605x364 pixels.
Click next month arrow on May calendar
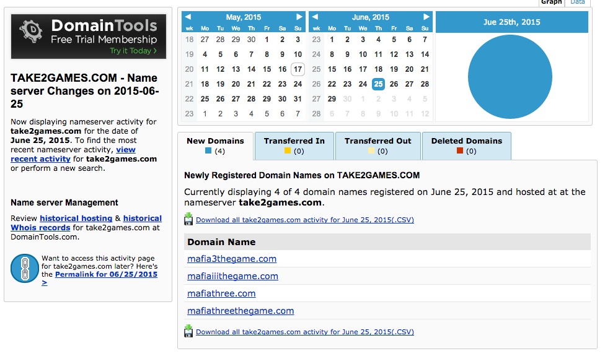pos(299,17)
